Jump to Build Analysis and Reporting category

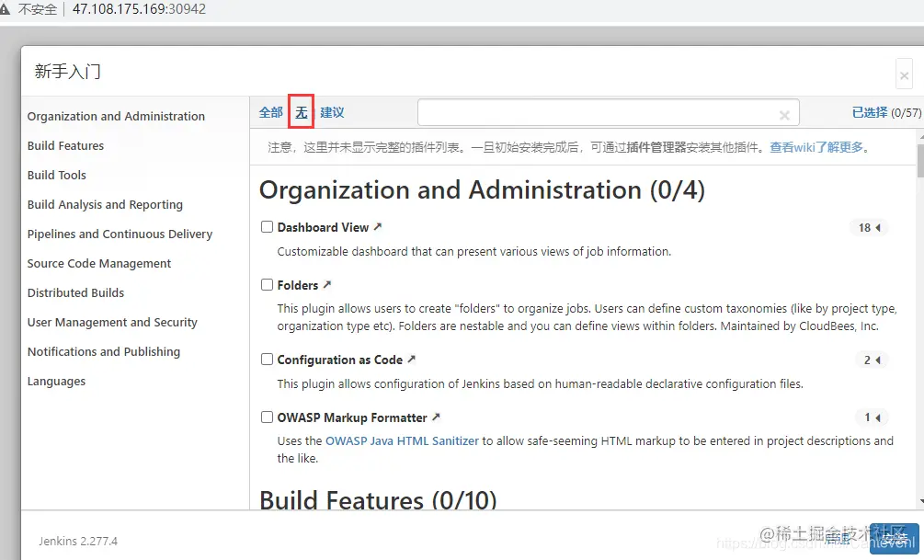pos(105,204)
